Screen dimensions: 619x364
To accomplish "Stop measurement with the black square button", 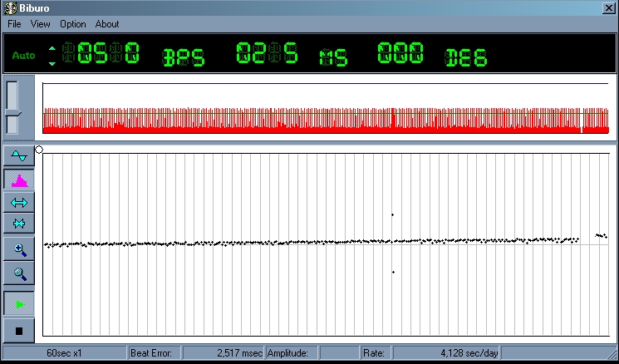I will 20,330.
